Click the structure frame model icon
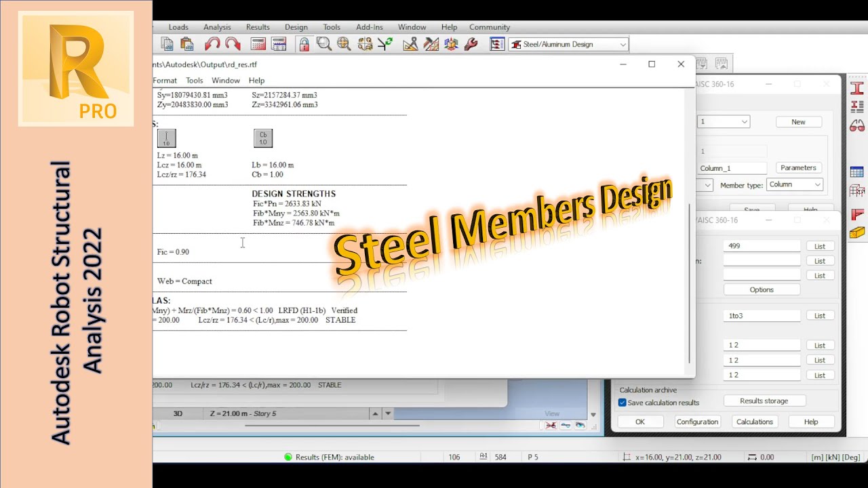Screen dimensions: 868x488 click(857, 191)
